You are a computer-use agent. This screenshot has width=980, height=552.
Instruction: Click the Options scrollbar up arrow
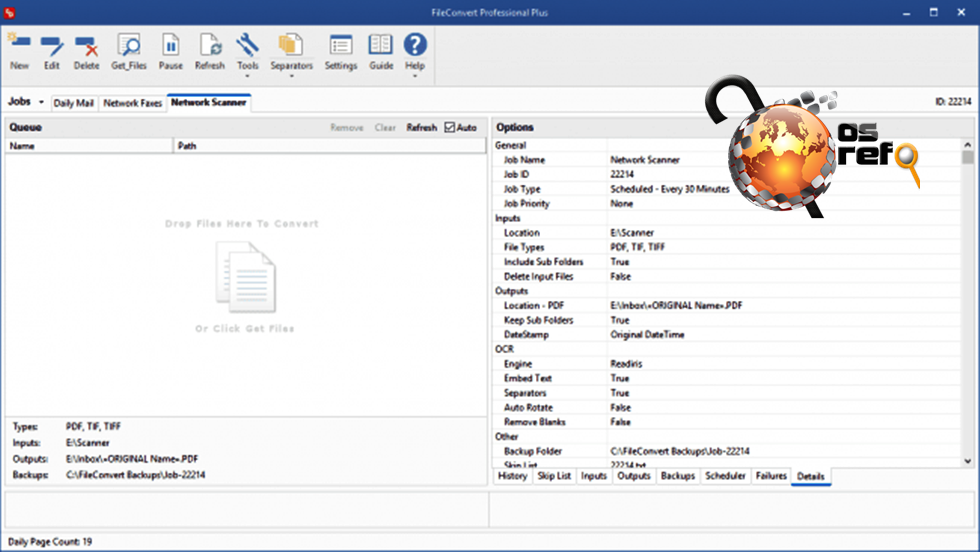tap(968, 144)
